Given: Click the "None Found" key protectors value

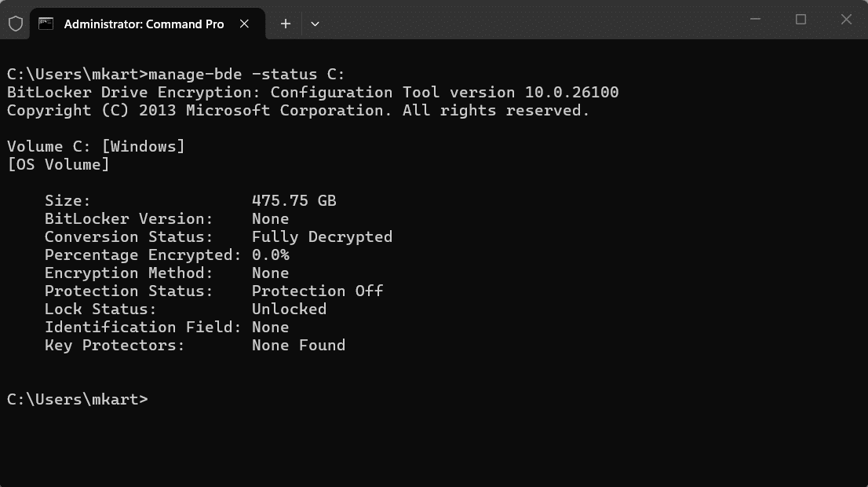Looking at the screenshot, I should 298,345.
